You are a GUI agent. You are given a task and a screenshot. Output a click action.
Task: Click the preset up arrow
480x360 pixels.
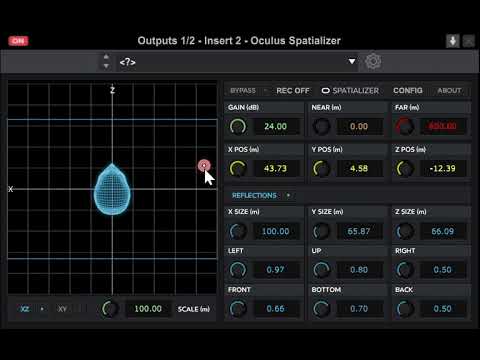tap(106, 57)
